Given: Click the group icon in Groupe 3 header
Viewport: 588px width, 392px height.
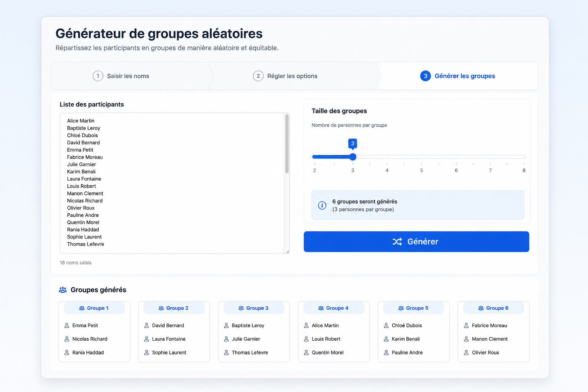Looking at the screenshot, I should (241, 308).
